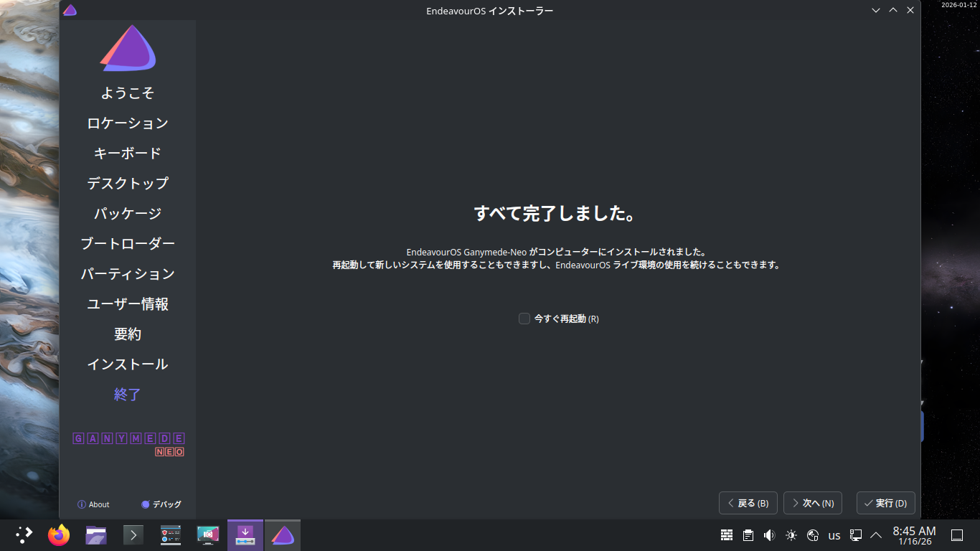This screenshot has width=980, height=551.
Task: Expand the hidden system tray icons arrow
Action: 876,535
